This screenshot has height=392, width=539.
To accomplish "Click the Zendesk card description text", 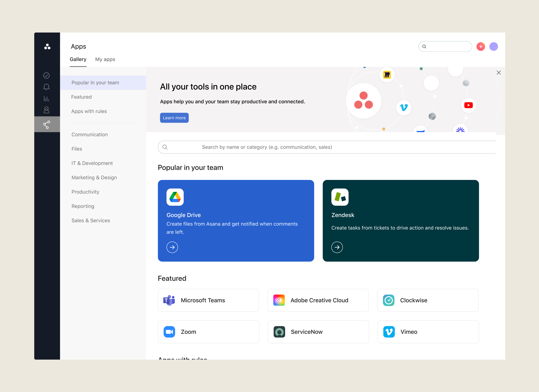I will (x=400, y=228).
